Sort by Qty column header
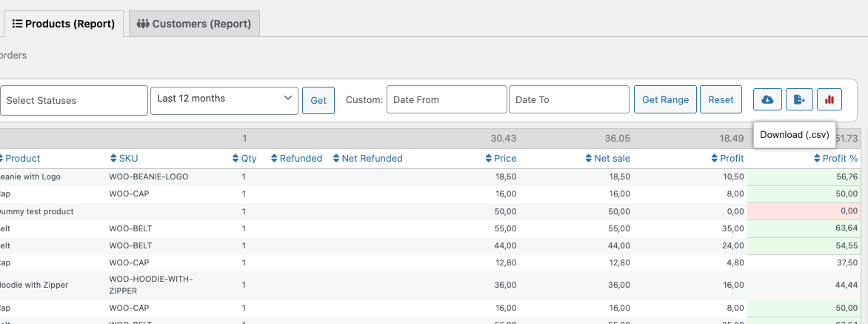The image size is (868, 324). pos(244,158)
